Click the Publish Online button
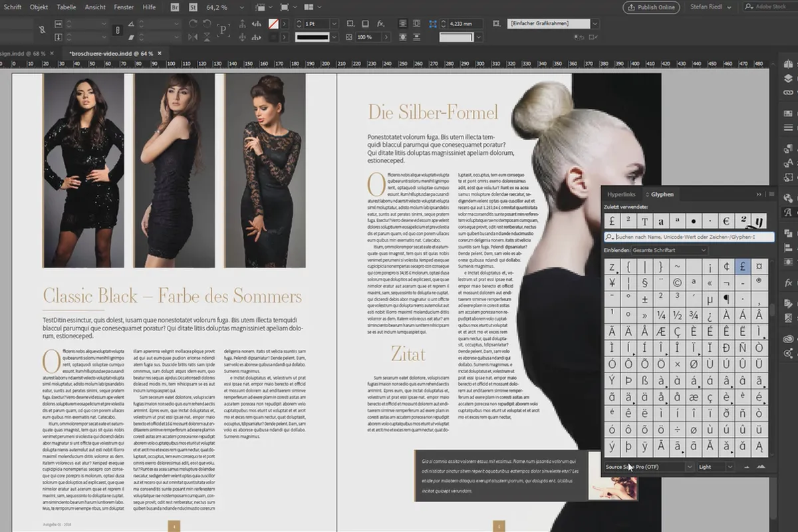This screenshot has width=798, height=532. (652, 7)
